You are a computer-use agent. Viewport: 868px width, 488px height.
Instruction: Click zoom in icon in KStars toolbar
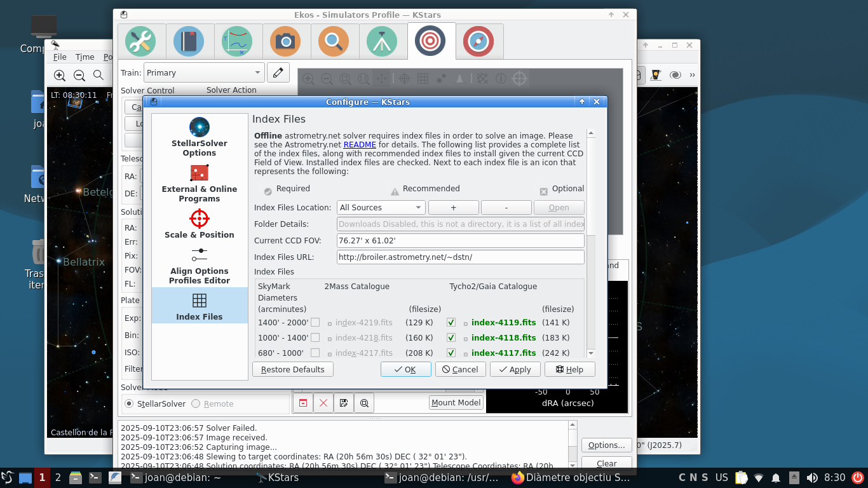point(60,75)
